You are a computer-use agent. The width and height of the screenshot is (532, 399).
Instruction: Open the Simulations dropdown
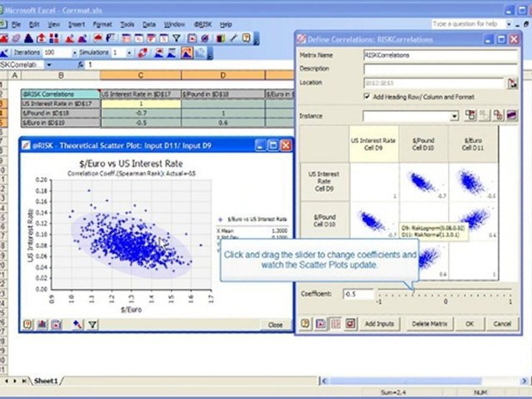[x=129, y=53]
